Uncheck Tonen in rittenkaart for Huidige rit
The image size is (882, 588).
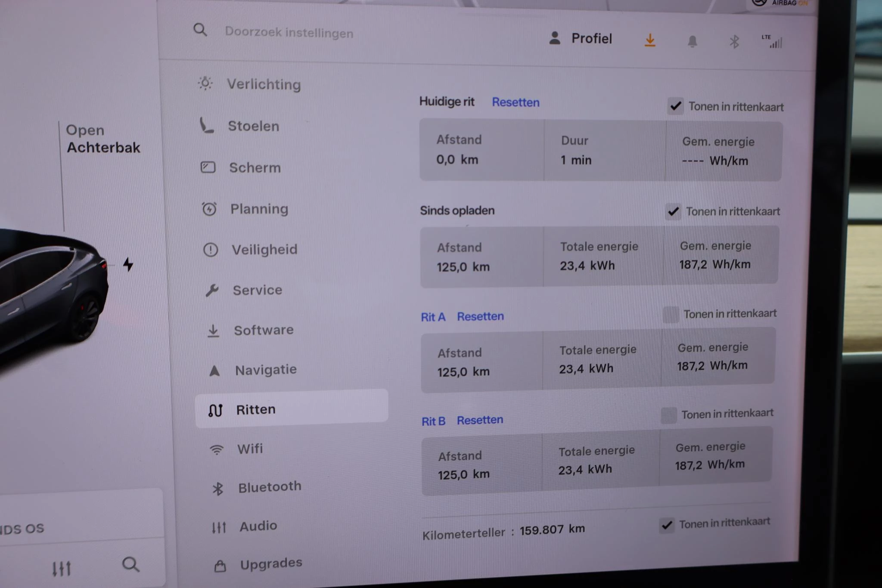tap(676, 106)
